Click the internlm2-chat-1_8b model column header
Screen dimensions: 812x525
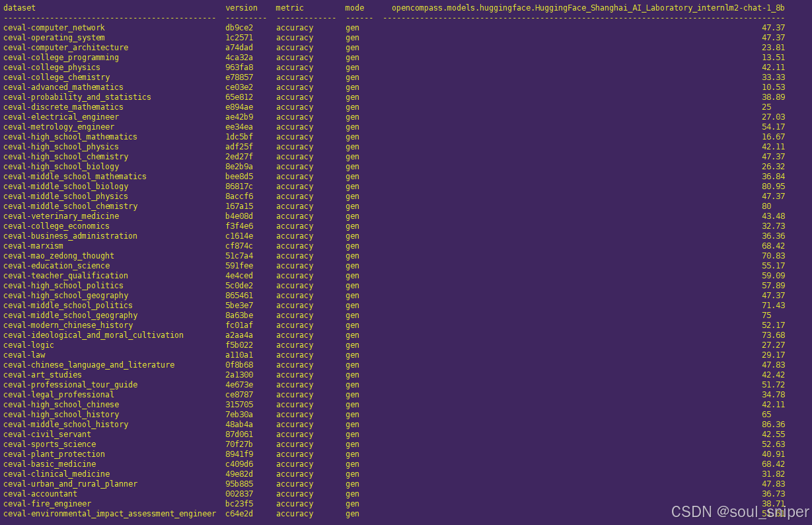tap(584, 8)
